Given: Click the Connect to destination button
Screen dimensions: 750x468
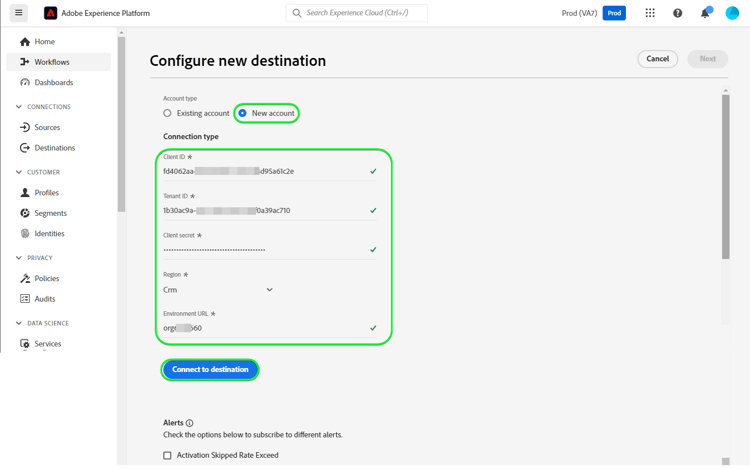Looking at the screenshot, I should (x=210, y=370).
